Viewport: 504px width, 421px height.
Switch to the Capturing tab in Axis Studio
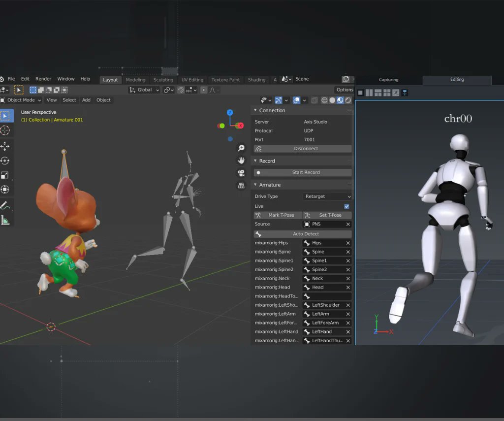(388, 80)
